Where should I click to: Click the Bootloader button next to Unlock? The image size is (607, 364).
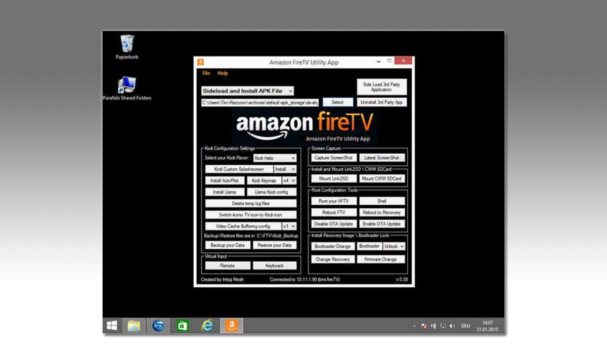pyautogui.click(x=370, y=246)
